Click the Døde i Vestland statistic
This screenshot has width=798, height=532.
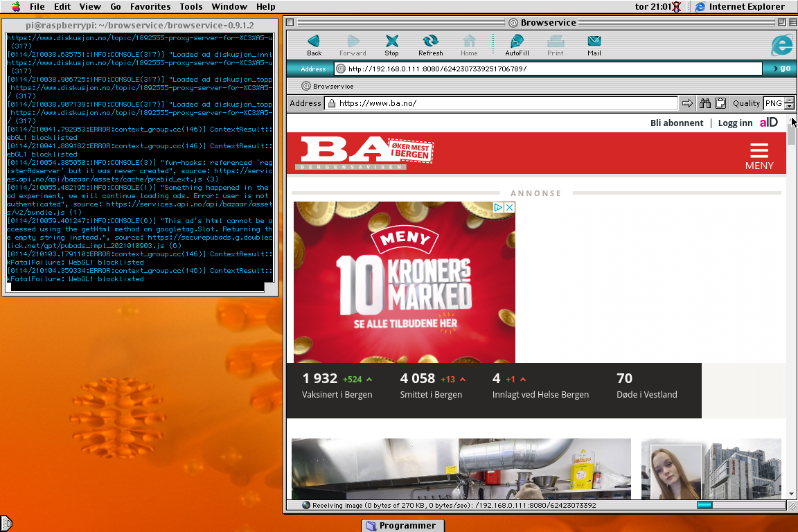click(x=647, y=385)
